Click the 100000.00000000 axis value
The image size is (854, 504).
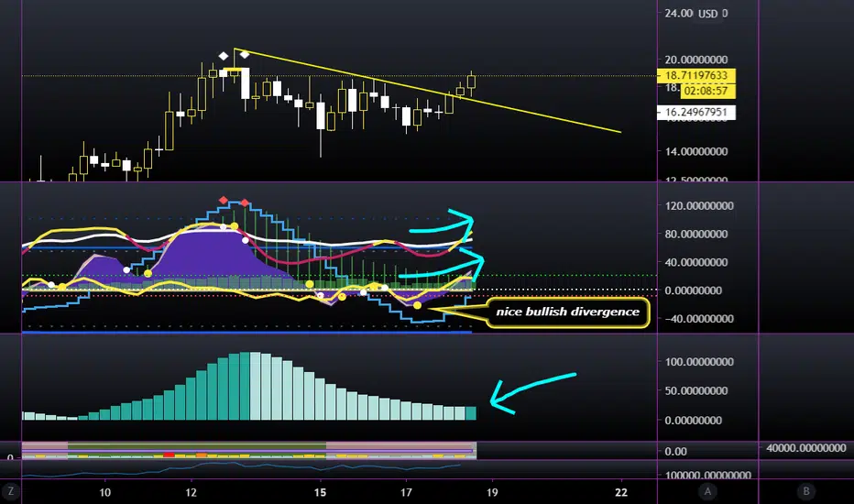(x=707, y=475)
